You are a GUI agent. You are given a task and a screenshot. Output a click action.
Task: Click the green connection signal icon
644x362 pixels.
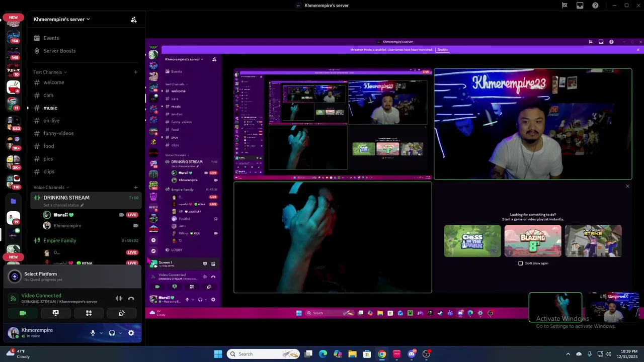click(x=14, y=298)
